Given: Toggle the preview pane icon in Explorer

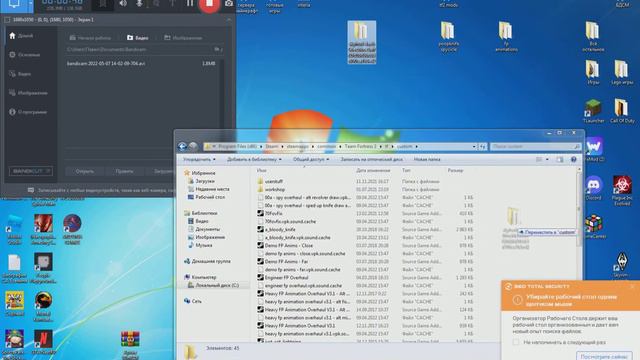Looking at the screenshot, I should tap(560, 160).
